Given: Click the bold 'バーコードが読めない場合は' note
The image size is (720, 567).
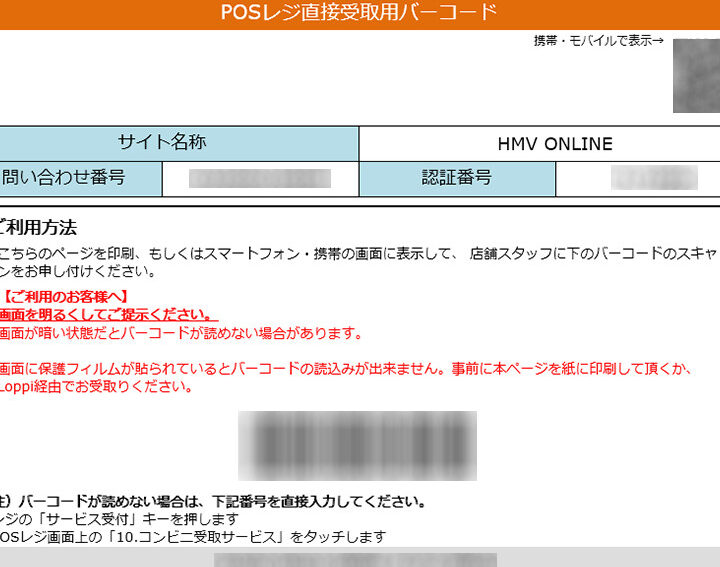Looking at the screenshot, I should coord(213,501).
